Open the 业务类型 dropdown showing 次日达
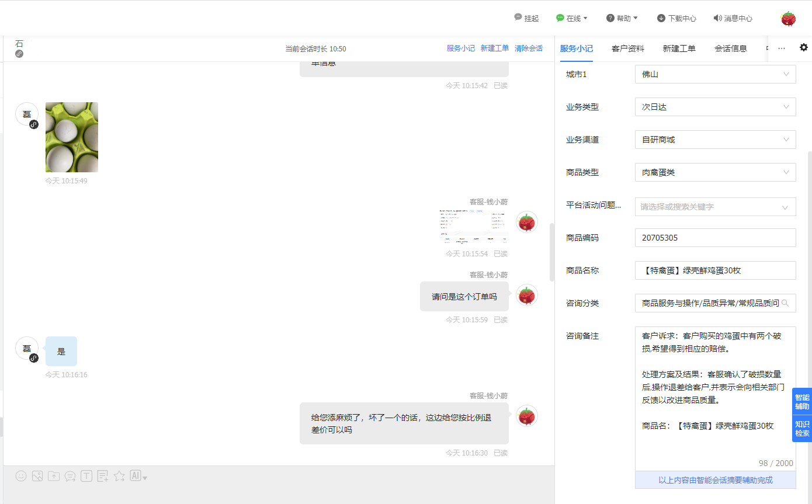 coord(714,107)
